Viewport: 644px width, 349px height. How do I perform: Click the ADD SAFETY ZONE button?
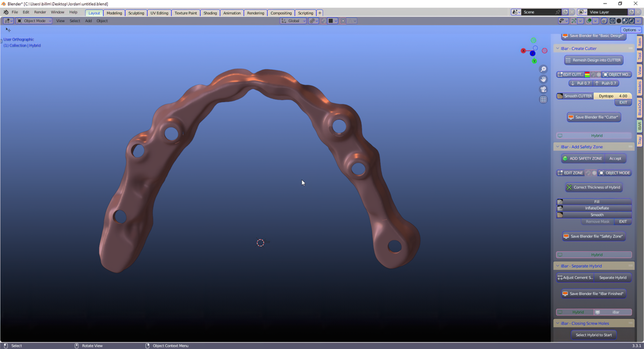coord(582,158)
